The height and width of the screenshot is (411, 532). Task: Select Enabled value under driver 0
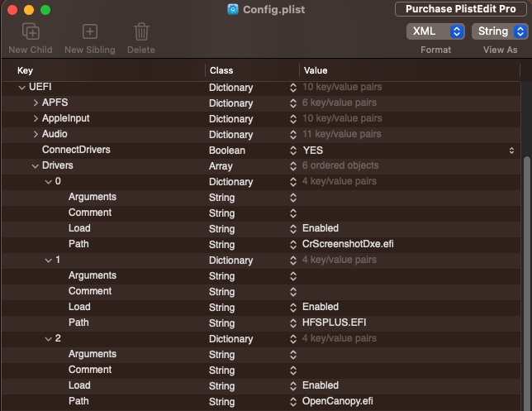[321, 228]
